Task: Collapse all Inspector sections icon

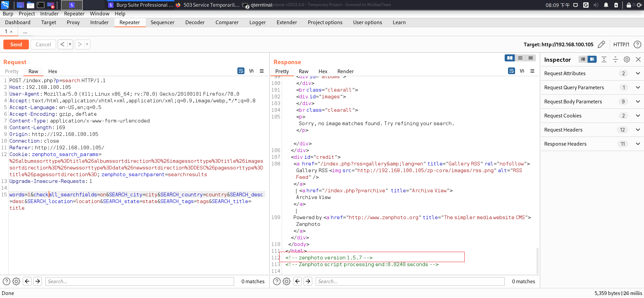Action: click(x=615, y=59)
